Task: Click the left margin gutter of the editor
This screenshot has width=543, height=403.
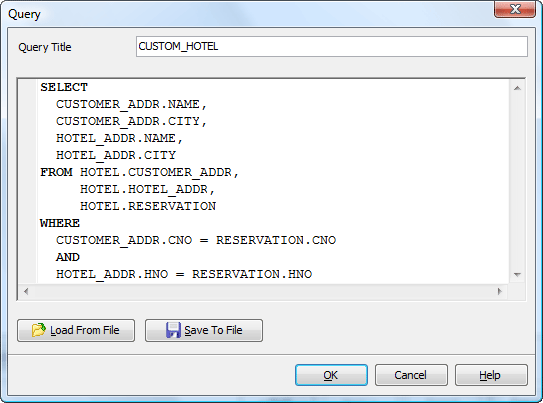Action: pos(28,181)
